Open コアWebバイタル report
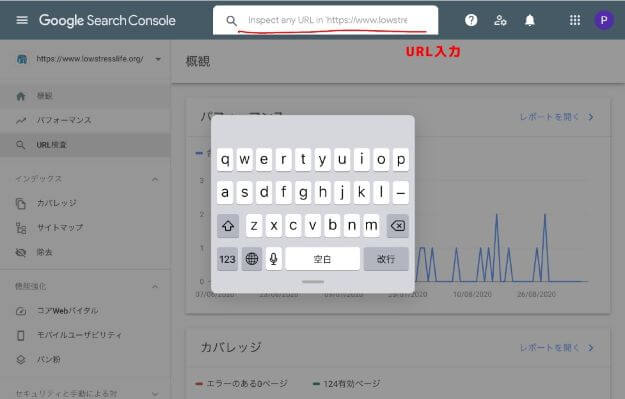Screen dimensions: 625x399 (85, 311)
